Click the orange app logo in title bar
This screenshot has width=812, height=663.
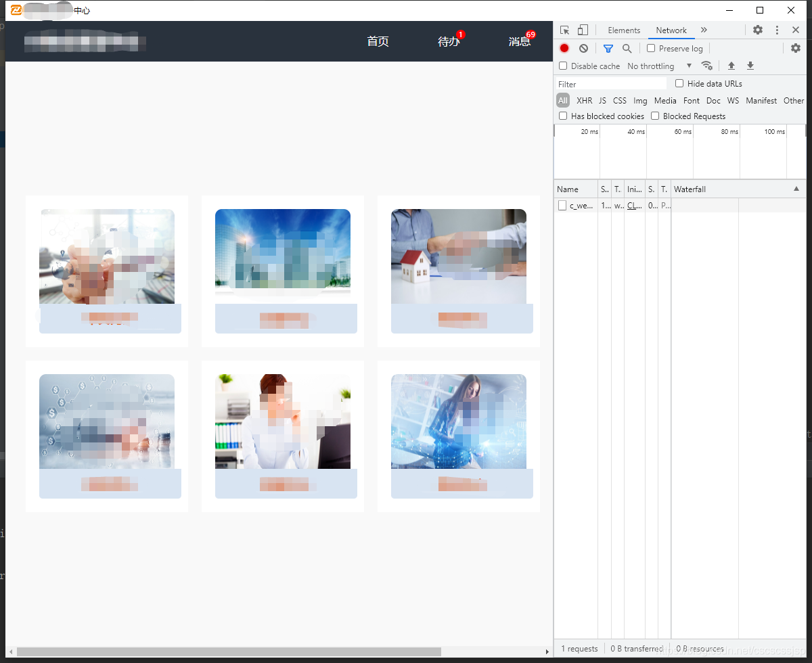click(16, 10)
